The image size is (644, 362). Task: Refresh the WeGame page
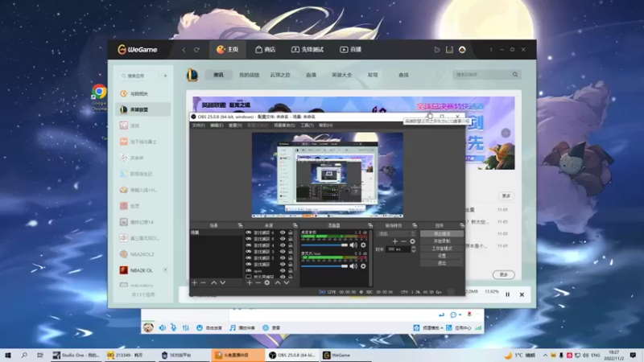click(196, 50)
